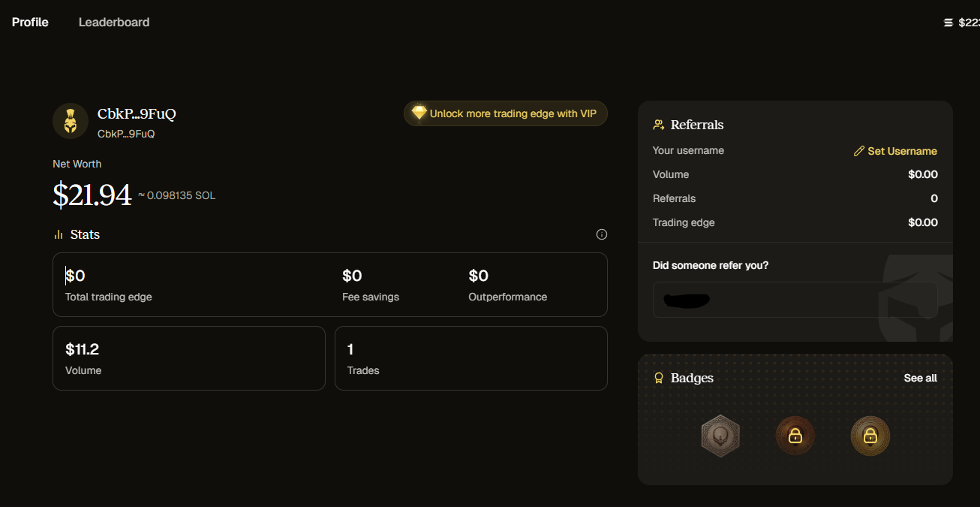Click the Stats bar chart icon
980x507 pixels.
click(59, 234)
